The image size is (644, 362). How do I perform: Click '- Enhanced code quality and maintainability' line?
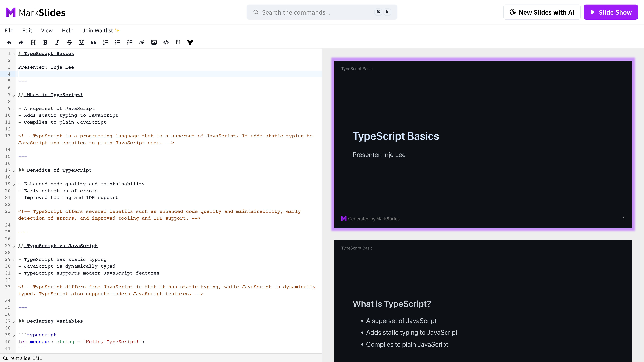[x=82, y=184]
